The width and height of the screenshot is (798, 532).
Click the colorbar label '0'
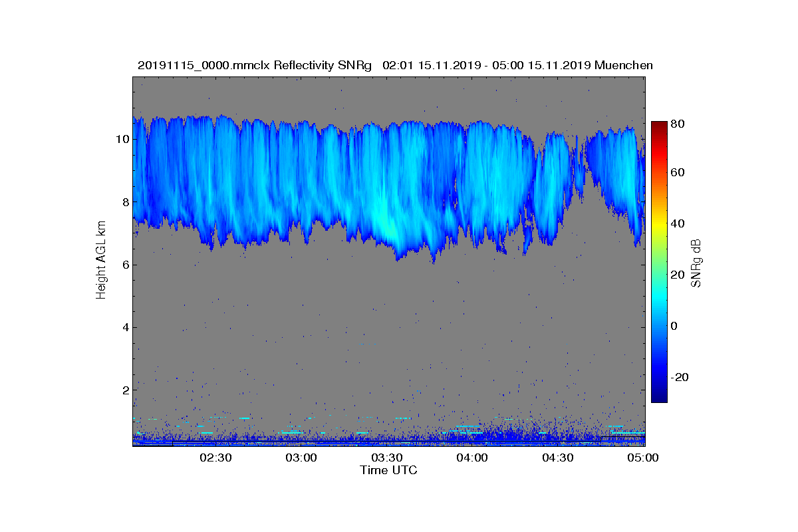click(x=675, y=326)
